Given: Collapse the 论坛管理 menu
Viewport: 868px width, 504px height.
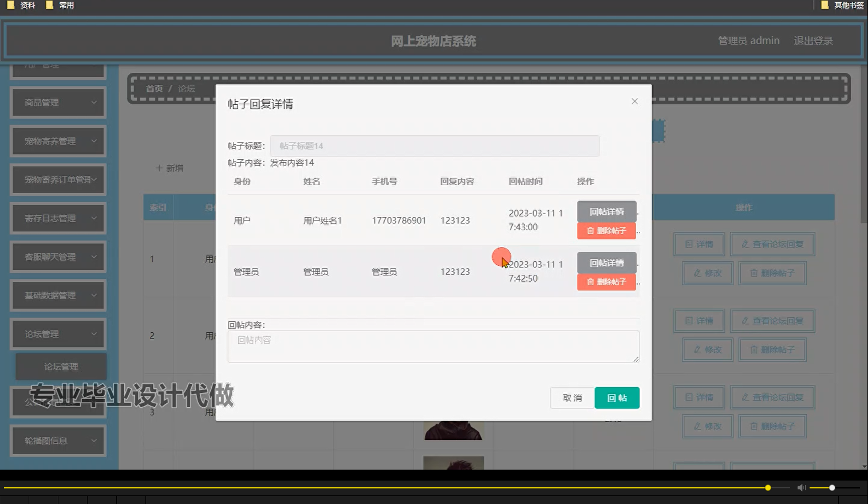Looking at the screenshot, I should pyautogui.click(x=57, y=333).
